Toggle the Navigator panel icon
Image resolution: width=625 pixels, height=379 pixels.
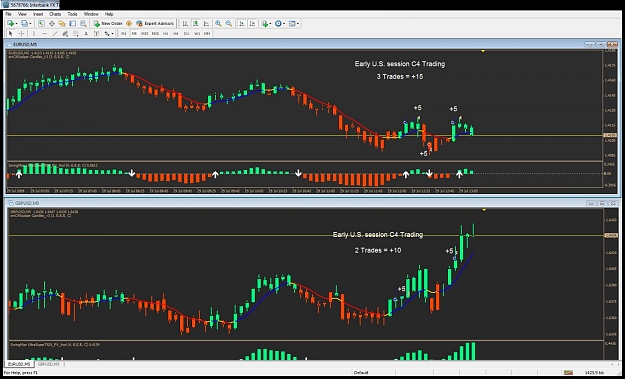coord(62,24)
